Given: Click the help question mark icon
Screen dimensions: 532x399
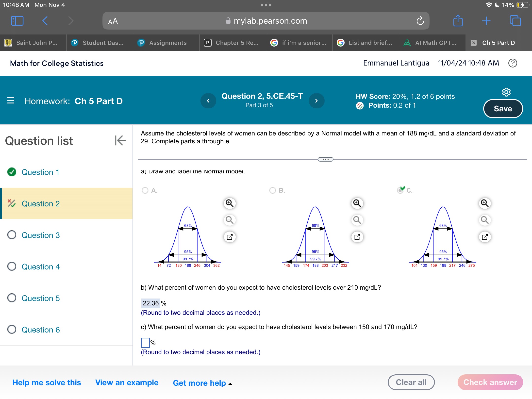Looking at the screenshot, I should 513,63.
